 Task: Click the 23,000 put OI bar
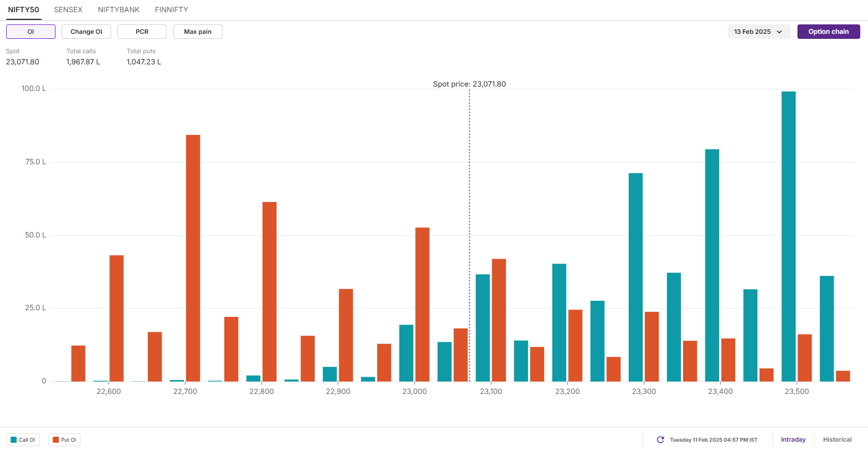pos(423,305)
